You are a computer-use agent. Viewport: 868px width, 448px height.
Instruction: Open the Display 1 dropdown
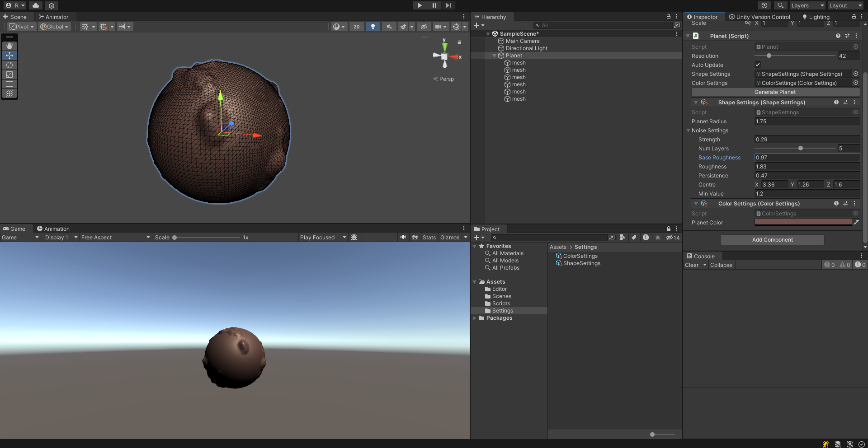click(x=61, y=238)
